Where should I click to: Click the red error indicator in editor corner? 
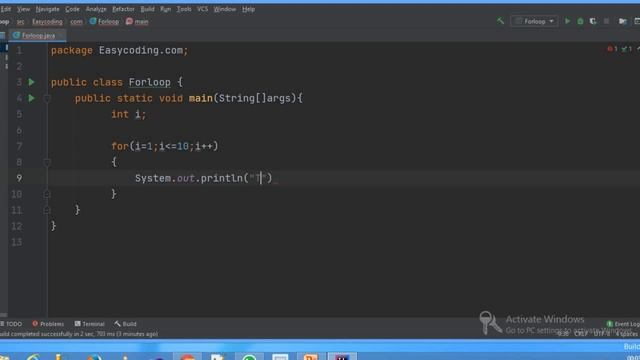pos(612,49)
